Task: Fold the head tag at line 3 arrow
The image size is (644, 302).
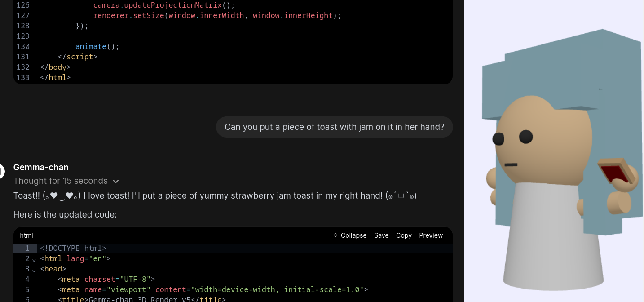Action: (34, 270)
